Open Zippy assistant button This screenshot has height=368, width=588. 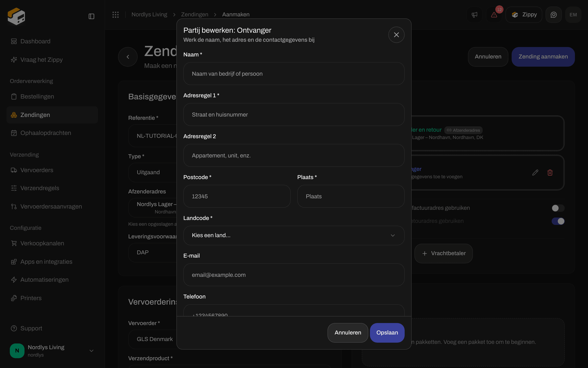click(524, 15)
